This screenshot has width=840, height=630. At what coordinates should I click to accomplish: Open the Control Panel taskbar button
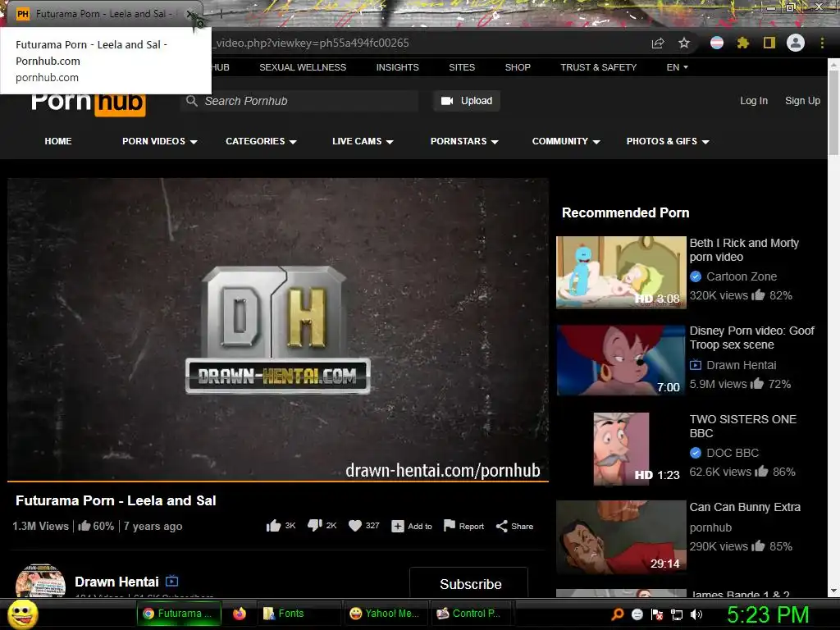pos(472,614)
